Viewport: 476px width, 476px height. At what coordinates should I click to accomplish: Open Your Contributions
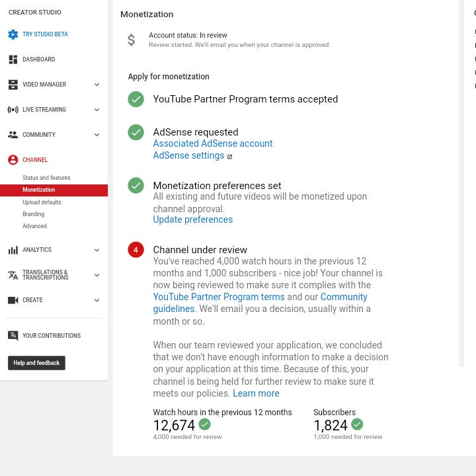point(52,336)
